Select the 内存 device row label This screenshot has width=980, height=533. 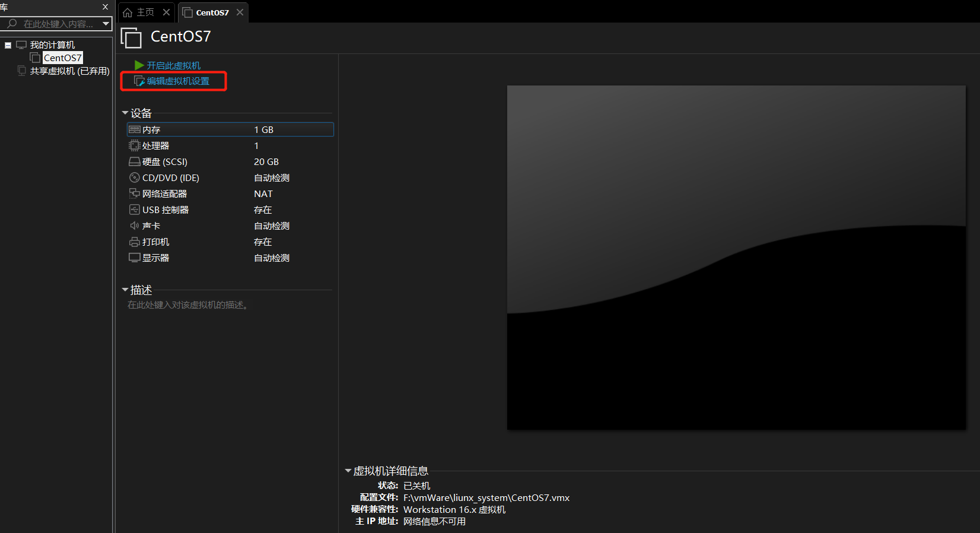click(x=151, y=129)
